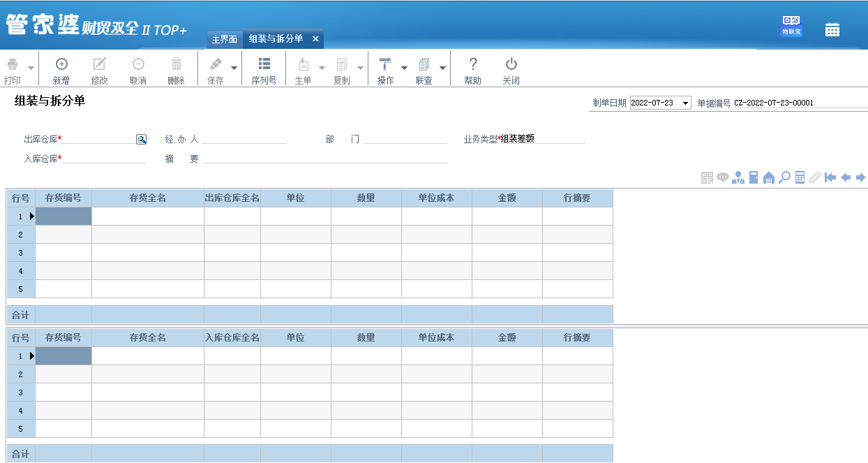Image resolution: width=868 pixels, height=463 pixels.
Task: Click the calendar icon in top-right header
Action: pos(832,29)
